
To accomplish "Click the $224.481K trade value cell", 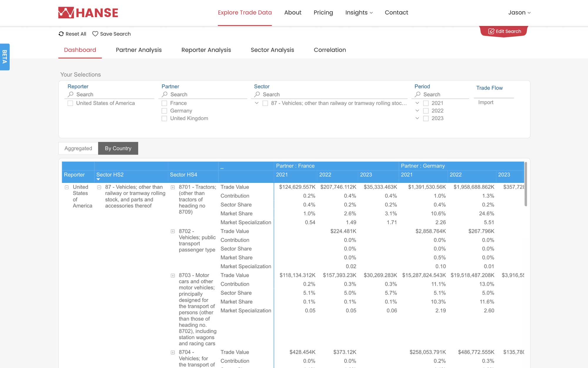I will coord(343,231).
